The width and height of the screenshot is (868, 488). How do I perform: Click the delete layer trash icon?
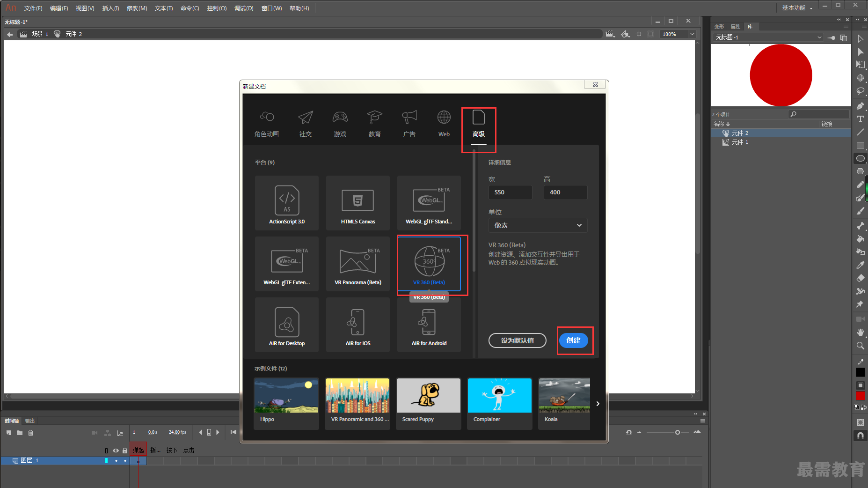click(x=31, y=433)
